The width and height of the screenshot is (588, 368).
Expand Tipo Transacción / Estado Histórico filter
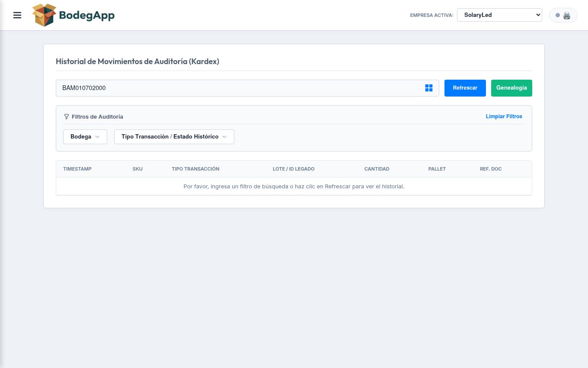174,137
